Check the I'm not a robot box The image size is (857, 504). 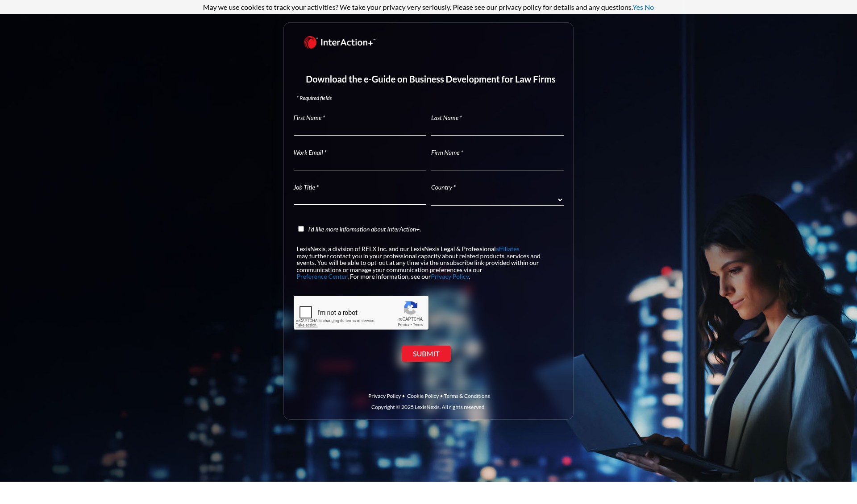306,312
